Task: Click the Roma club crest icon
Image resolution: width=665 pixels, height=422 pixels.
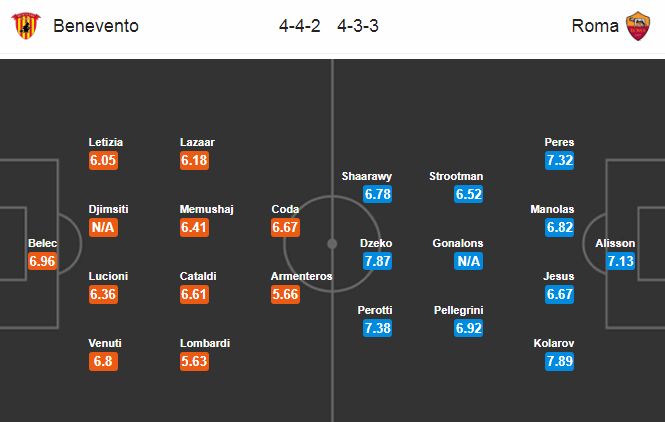Action: point(638,26)
